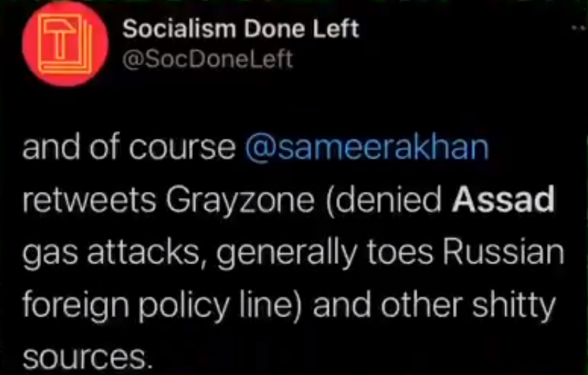Follow the @sameerakhan mention link
The height and width of the screenshot is (375, 588).
pyautogui.click(x=367, y=147)
